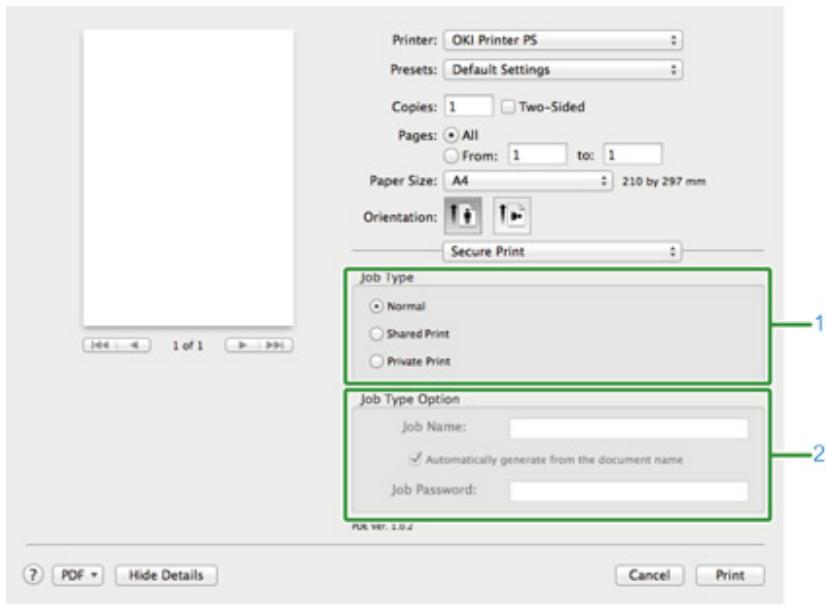The width and height of the screenshot is (826, 607).
Task: Enable the Two-Sided checkbox
Action: [x=508, y=104]
